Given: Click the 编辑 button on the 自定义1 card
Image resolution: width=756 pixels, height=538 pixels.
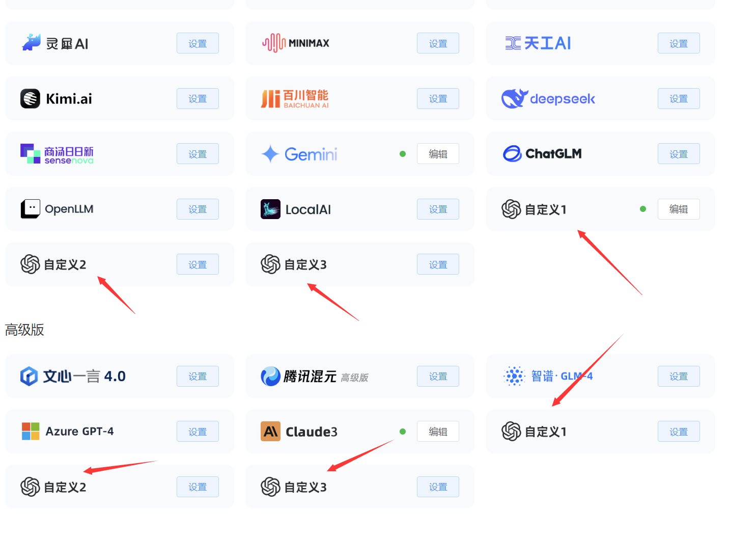Looking at the screenshot, I should 679,209.
